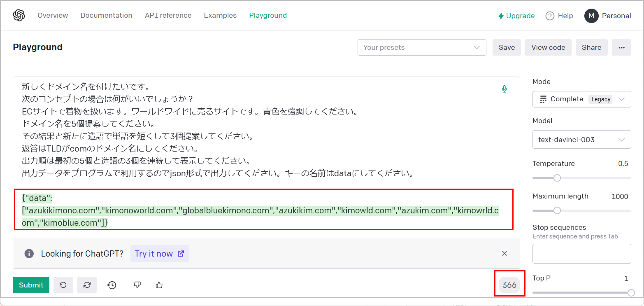Open the Overview tab

[x=53, y=15]
